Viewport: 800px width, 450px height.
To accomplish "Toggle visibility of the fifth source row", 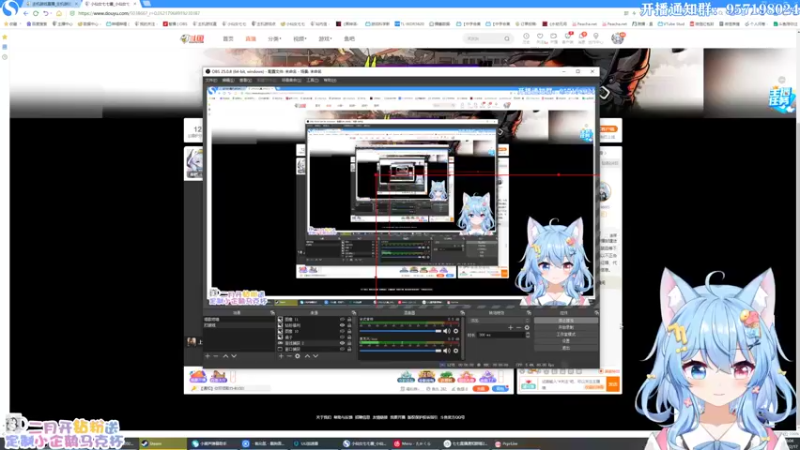I will click(342, 343).
